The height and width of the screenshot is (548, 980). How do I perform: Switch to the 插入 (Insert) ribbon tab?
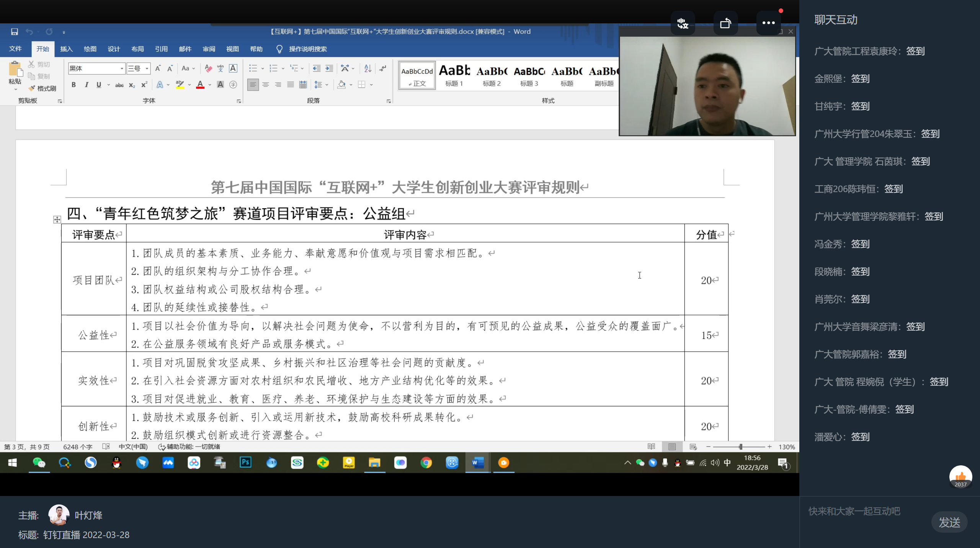click(66, 49)
